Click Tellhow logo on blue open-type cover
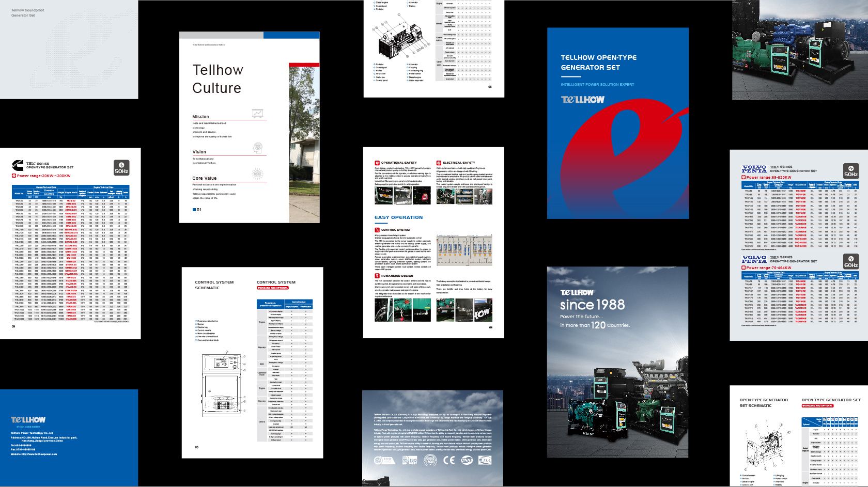Image resolution: width=868 pixels, height=487 pixels. pos(583,100)
